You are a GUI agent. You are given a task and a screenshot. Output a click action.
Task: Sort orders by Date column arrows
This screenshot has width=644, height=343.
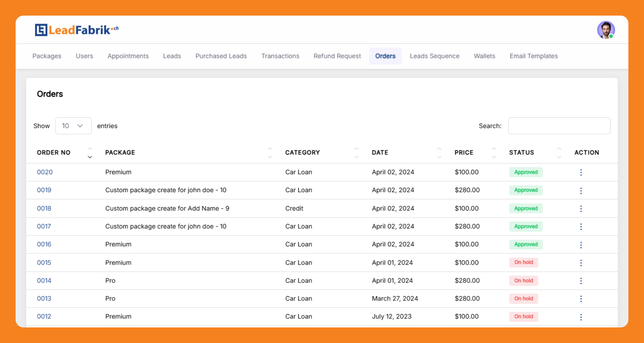439,153
